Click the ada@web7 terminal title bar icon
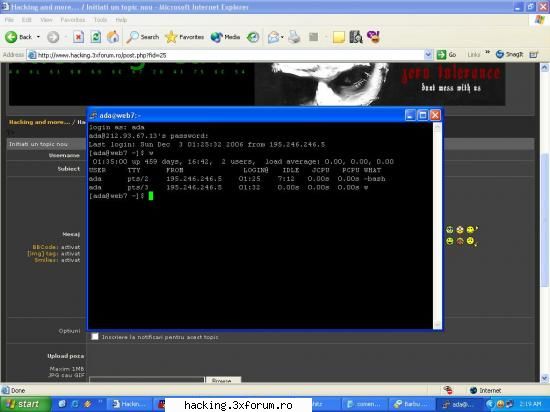 (93, 115)
